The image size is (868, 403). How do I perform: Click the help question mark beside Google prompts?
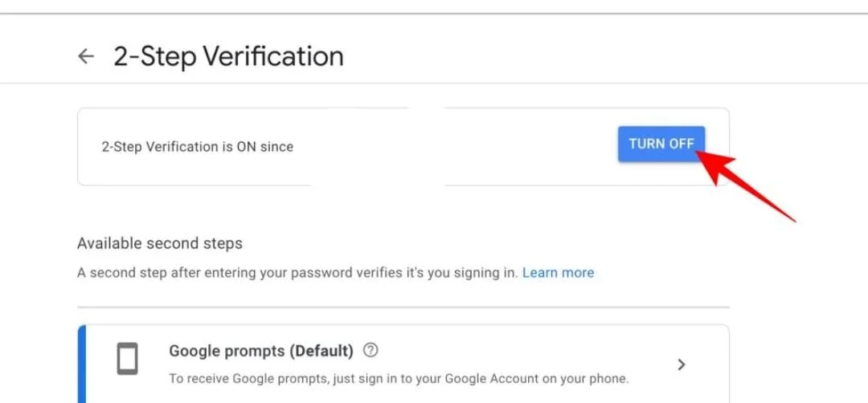click(371, 351)
